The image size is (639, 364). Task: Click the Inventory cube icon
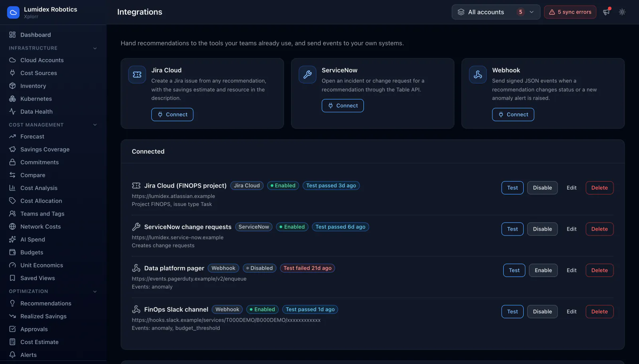12,86
